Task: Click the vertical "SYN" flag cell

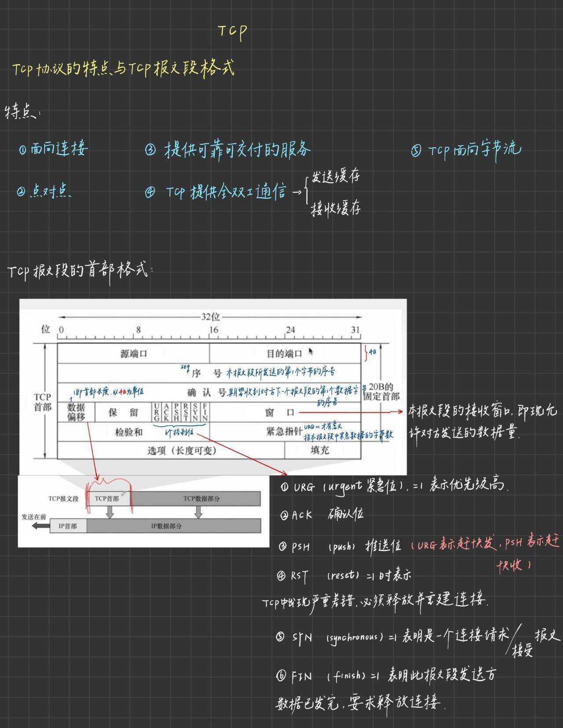Action: tap(195, 412)
